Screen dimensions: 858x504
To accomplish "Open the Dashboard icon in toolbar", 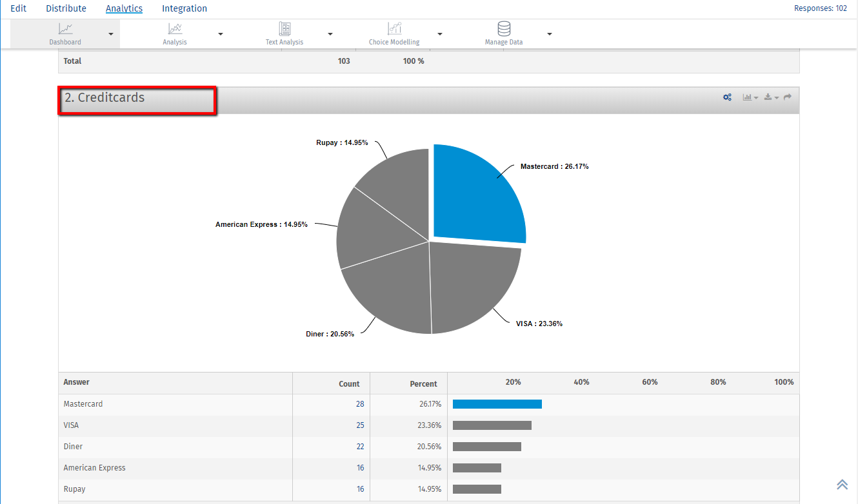I will point(65,29).
